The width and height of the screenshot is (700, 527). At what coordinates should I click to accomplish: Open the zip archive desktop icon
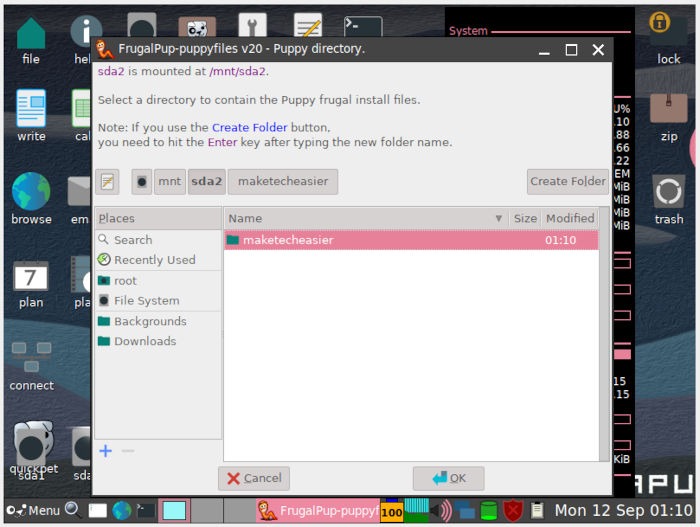668,117
